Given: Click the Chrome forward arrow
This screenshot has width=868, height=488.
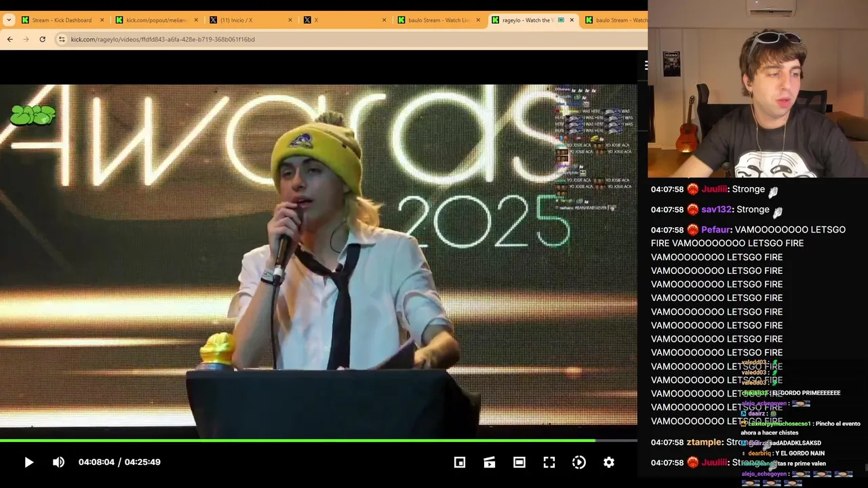Looking at the screenshot, I should 26,39.
